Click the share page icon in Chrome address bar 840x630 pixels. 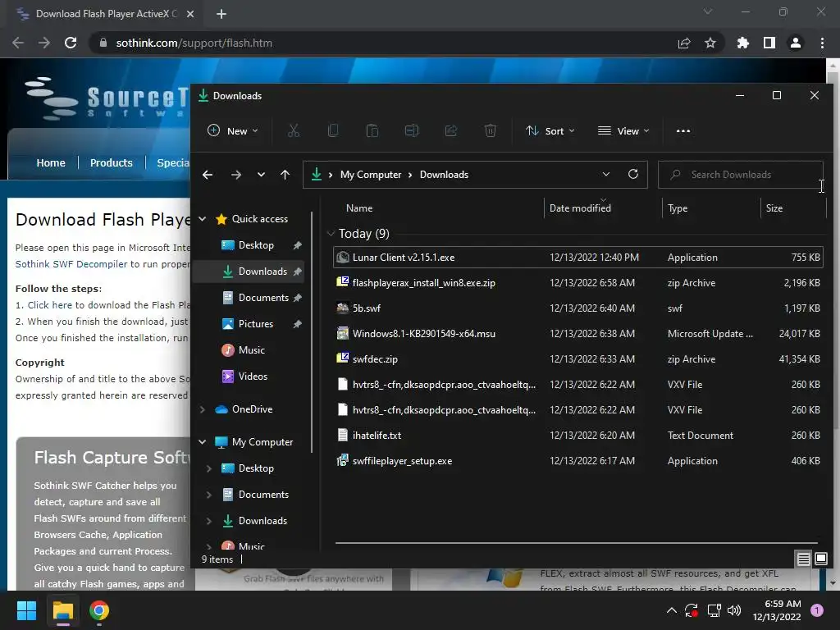coord(684,43)
